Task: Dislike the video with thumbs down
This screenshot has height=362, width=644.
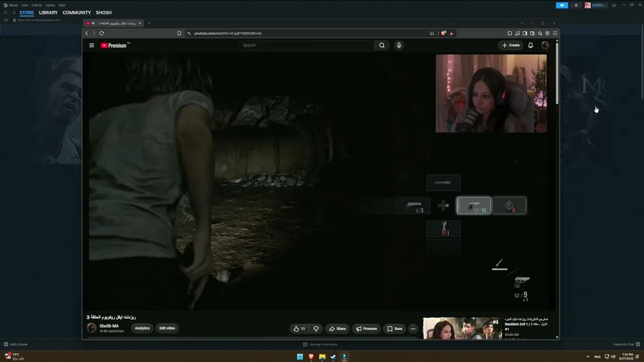Action: [316, 329]
